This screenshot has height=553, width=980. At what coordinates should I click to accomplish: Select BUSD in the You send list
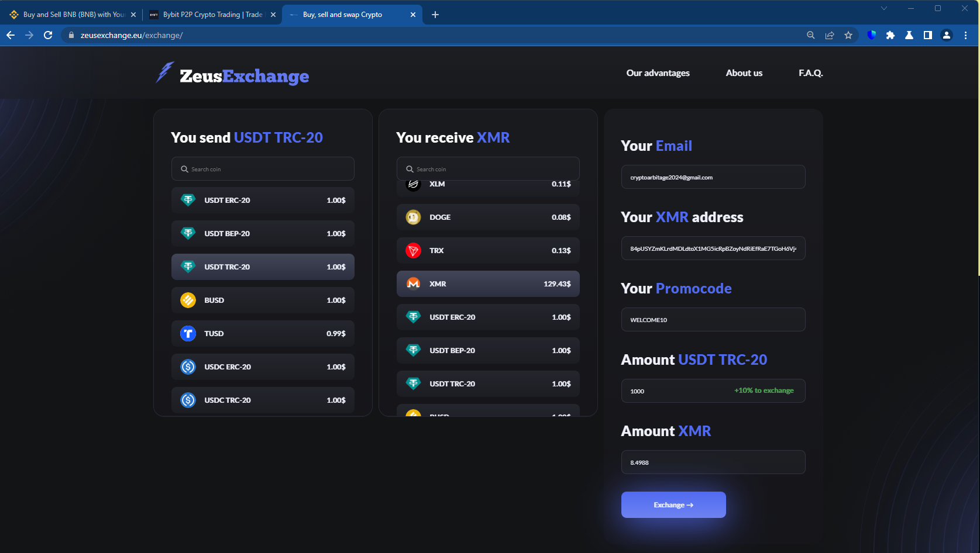pyautogui.click(x=262, y=300)
